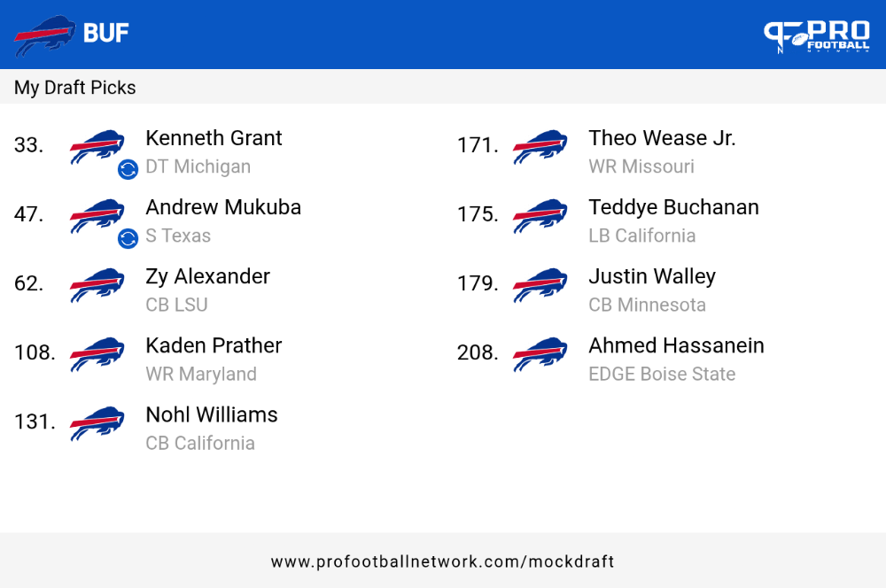Select the Justin Walley player name

[x=652, y=277]
